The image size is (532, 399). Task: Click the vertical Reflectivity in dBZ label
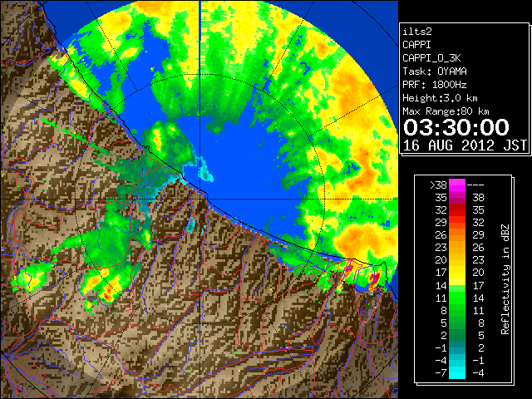(505, 279)
